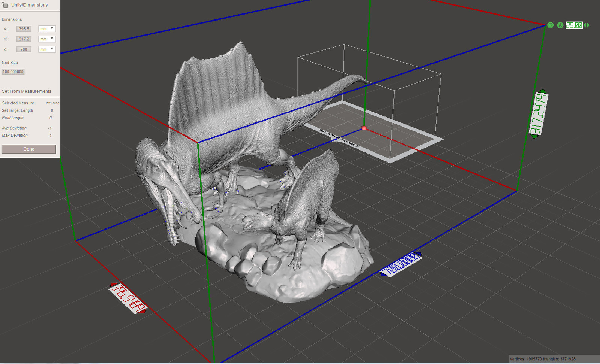Click the Units/Dimensions panel icon
The height and width of the screenshot is (364, 600).
(x=4, y=5)
